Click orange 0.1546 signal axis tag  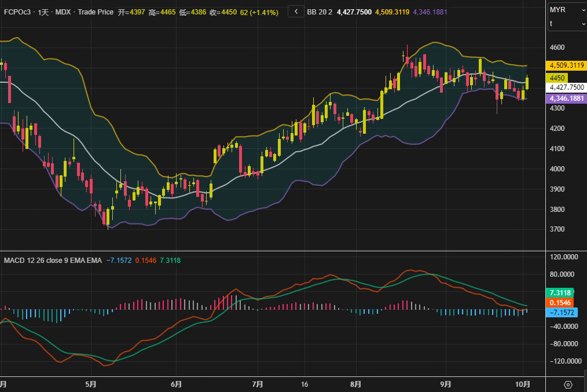560,303
